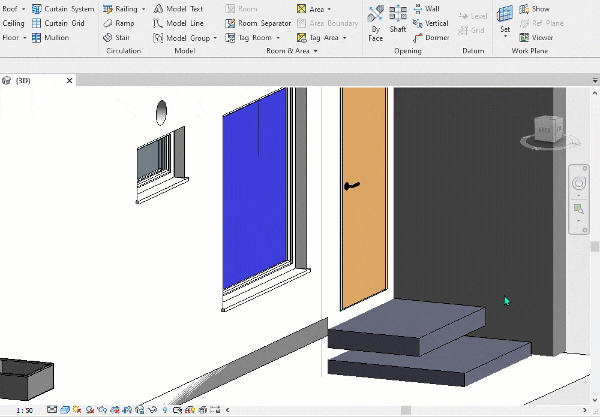Viewport: 600px width, 417px height.
Task: Activate Zoom Region in navigation bar
Action: pos(578,208)
